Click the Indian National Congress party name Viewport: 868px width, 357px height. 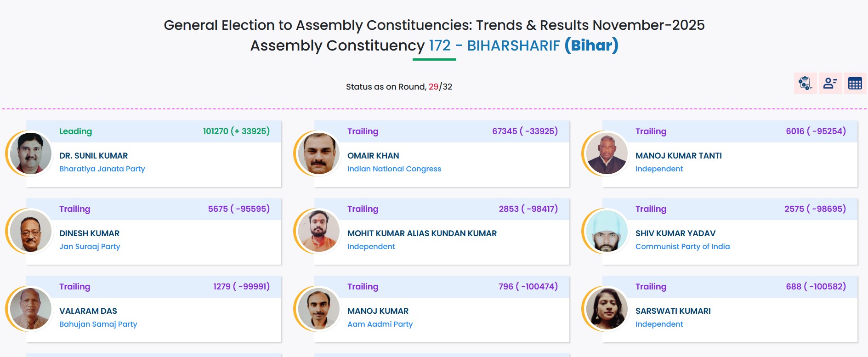coord(394,169)
